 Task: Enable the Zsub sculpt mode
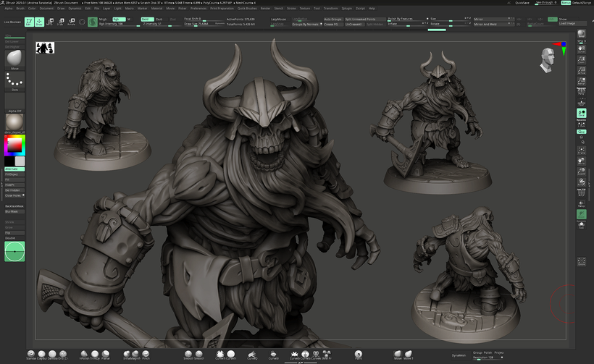(x=159, y=19)
